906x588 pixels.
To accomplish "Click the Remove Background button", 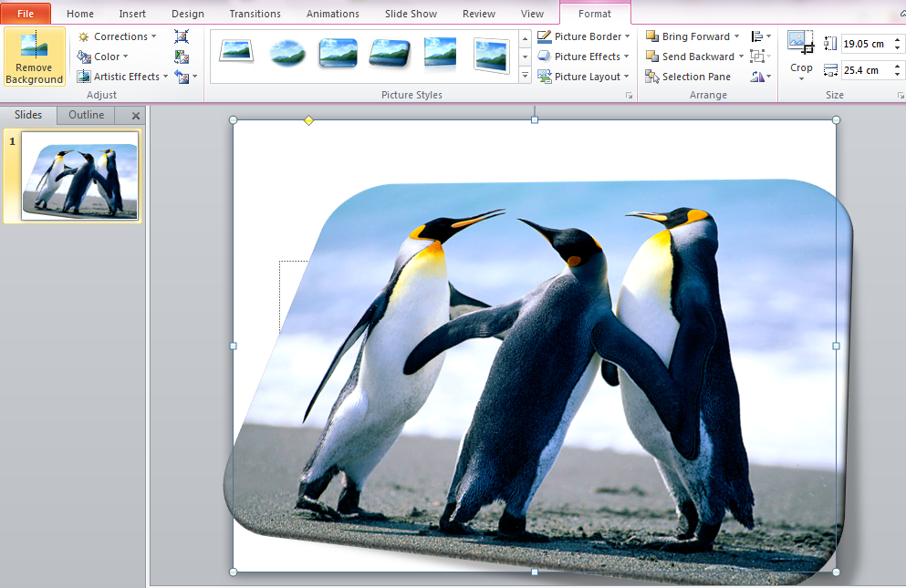I will coord(34,57).
